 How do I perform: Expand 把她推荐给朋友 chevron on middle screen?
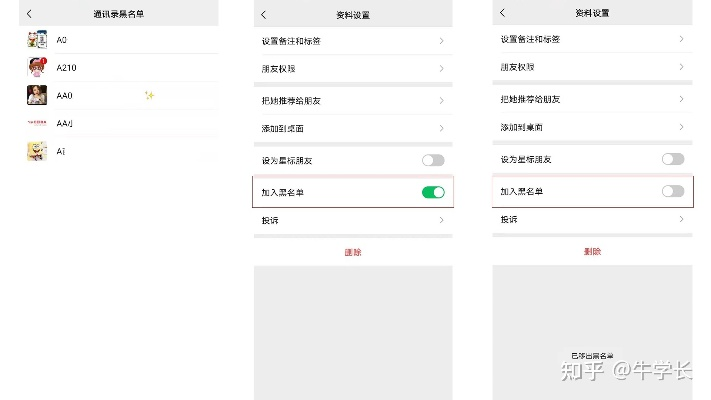(x=441, y=101)
